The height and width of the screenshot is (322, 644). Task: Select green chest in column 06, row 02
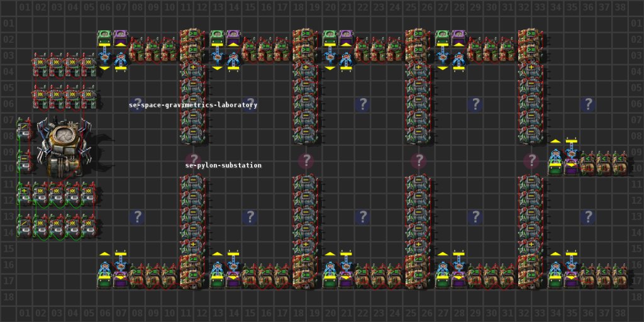click(x=105, y=38)
